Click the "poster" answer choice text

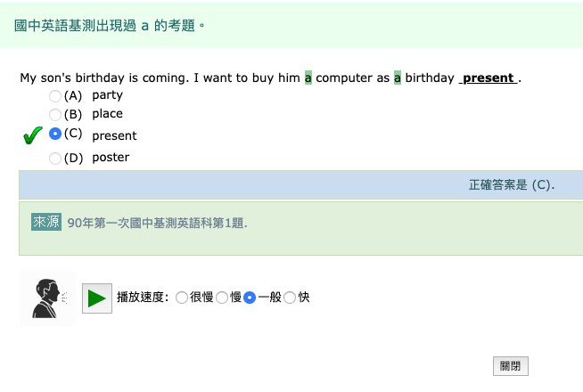pyautogui.click(x=111, y=158)
